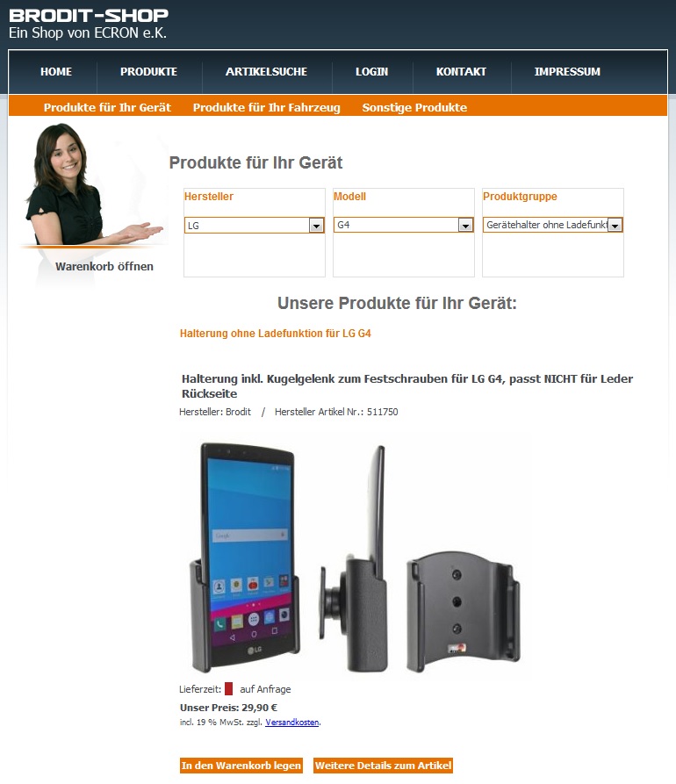
Task: Click the woman presenter image
Action: coord(92,185)
